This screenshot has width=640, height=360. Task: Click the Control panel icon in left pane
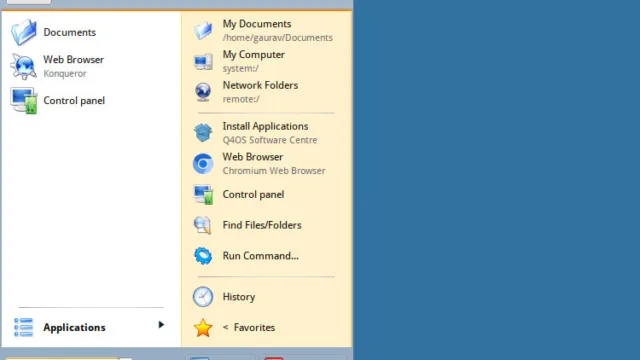pos(24,100)
